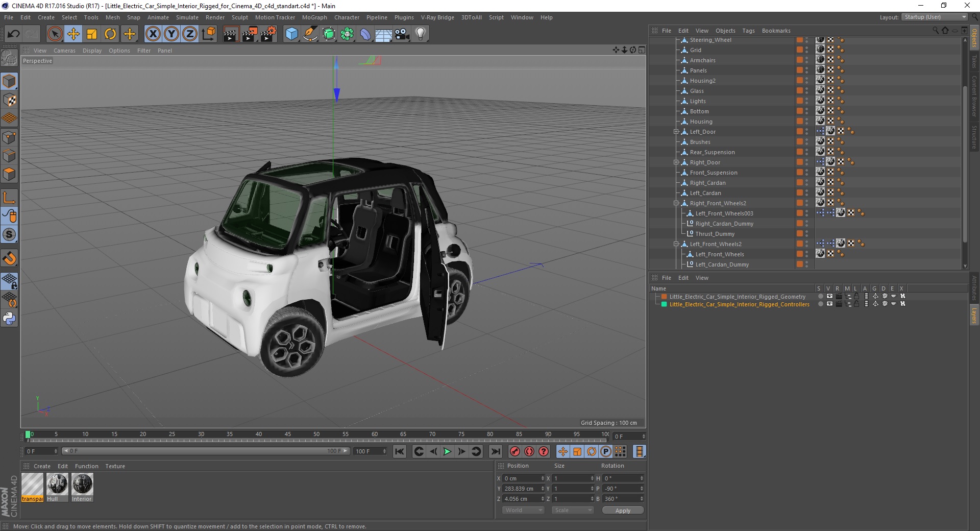Expand the Right_Door object
Image resolution: width=980 pixels, height=531 pixels.
tap(676, 162)
